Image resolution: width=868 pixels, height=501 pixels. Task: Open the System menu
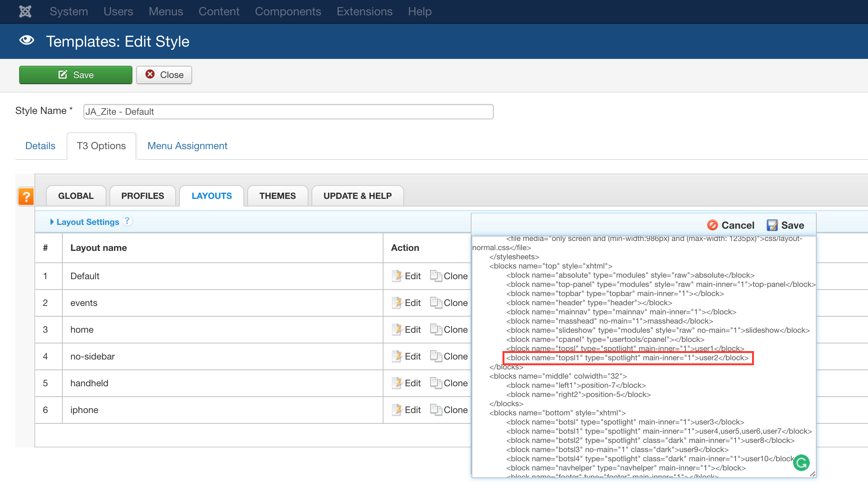(69, 11)
